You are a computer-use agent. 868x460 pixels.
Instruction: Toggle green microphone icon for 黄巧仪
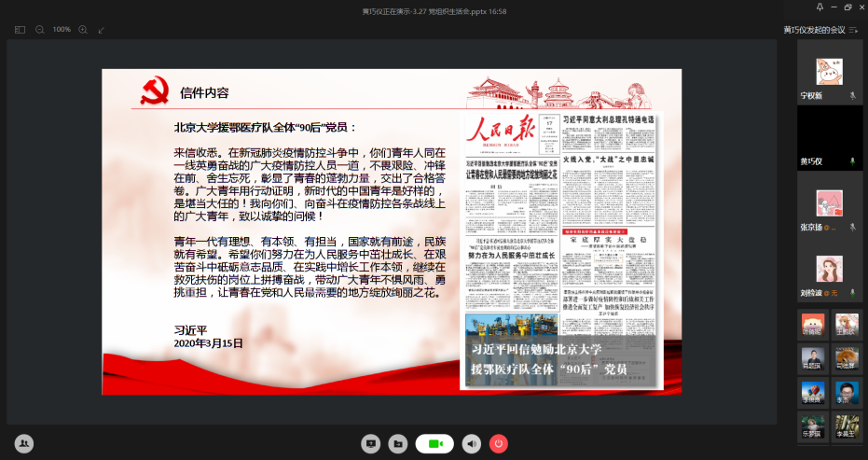[853, 161]
